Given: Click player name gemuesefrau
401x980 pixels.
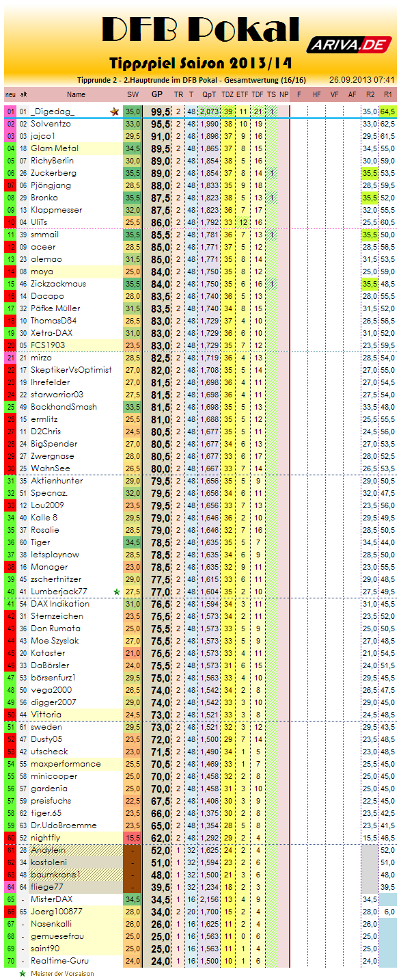Looking at the screenshot, I should (57, 936).
